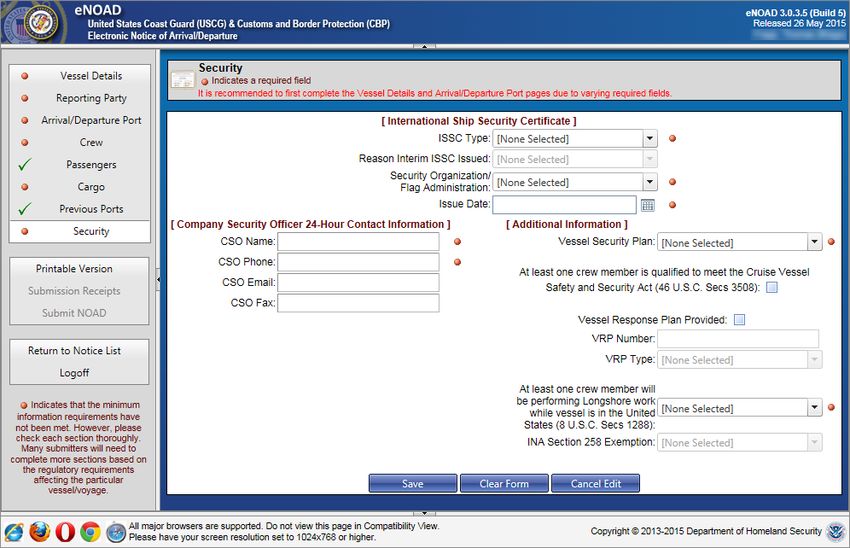The width and height of the screenshot is (850, 548).
Task: Check Cruise Vessel Safety and Security Act box
Action: tap(772, 287)
